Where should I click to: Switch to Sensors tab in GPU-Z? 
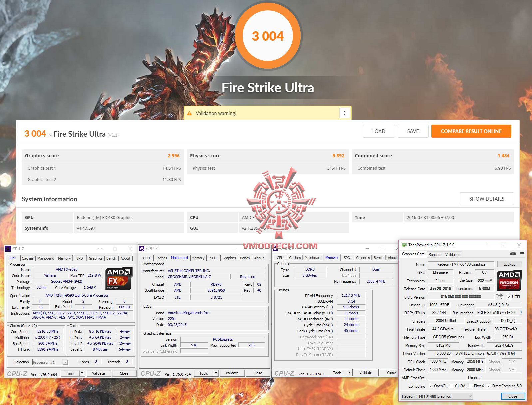tap(435, 255)
